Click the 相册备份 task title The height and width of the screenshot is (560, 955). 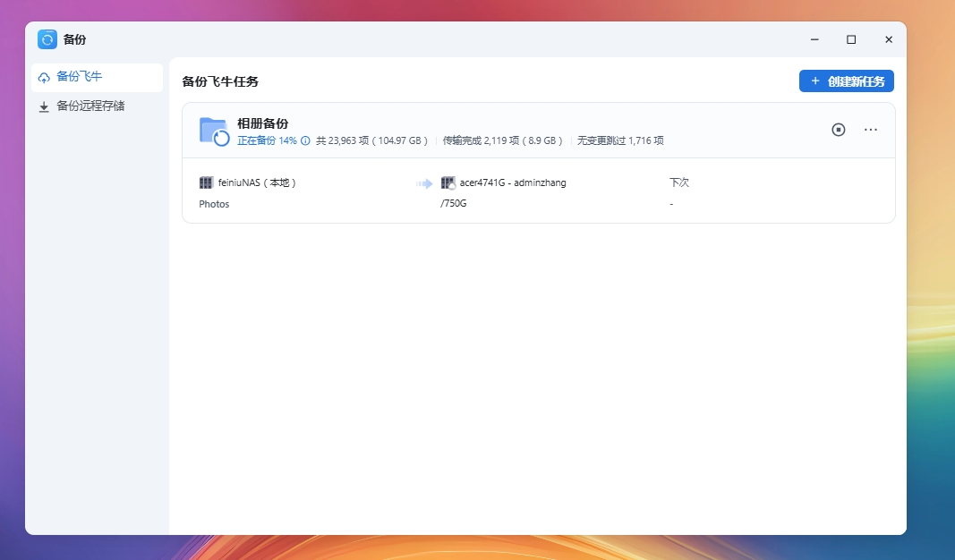click(x=262, y=123)
